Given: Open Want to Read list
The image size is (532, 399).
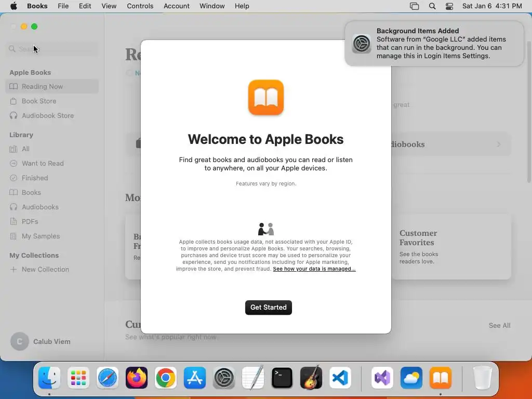Looking at the screenshot, I should click(x=52, y=164).
